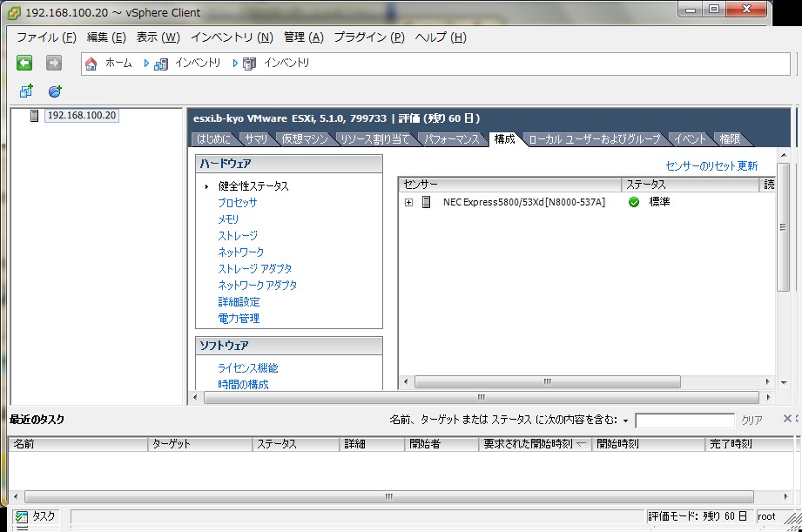Viewport: 802px width, 532px height.
Task: Open the プラグイン (P) menu
Action: [369, 37]
